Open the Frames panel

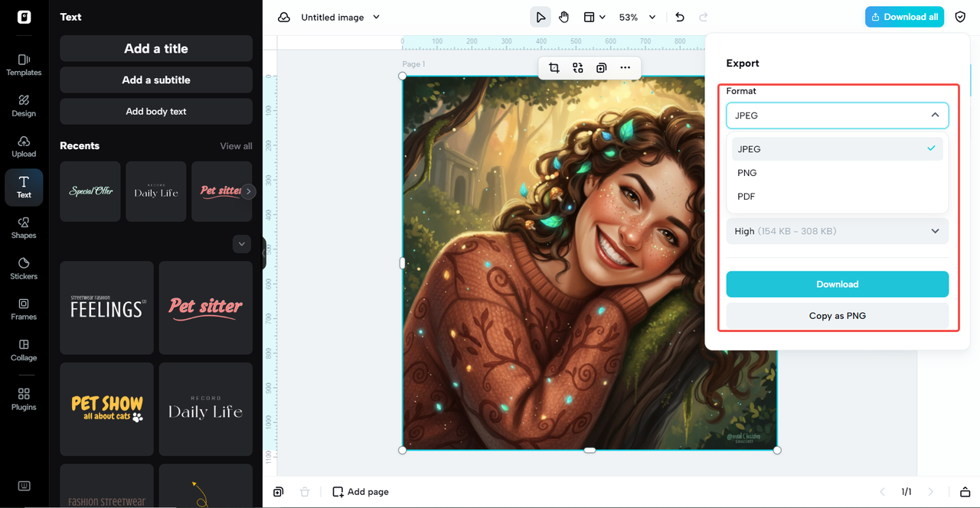point(24,308)
